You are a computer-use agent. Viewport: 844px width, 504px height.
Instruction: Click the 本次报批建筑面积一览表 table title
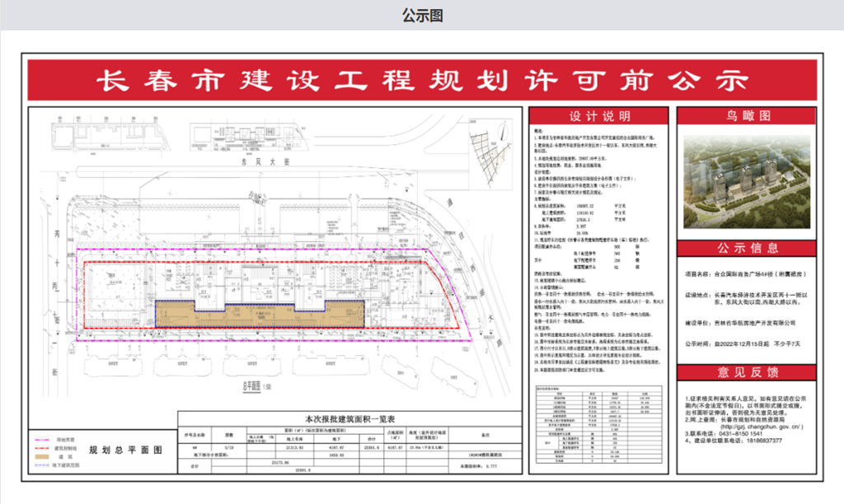pos(349,419)
